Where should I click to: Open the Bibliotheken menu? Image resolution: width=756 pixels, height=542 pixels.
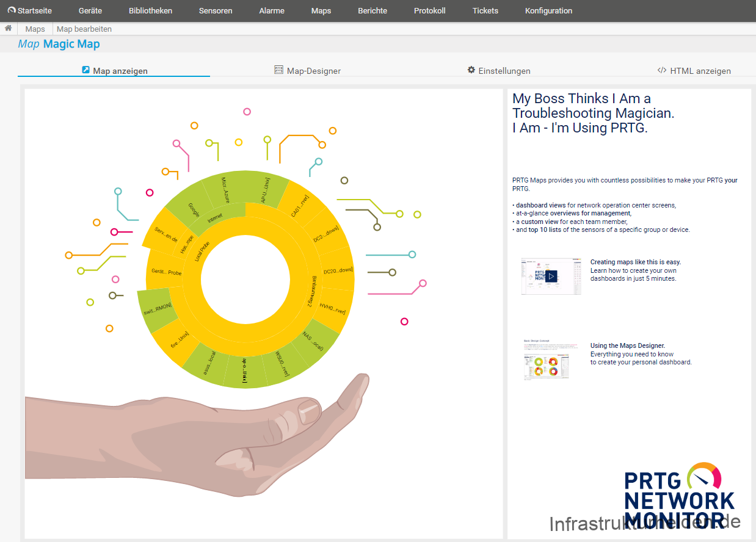151,11
